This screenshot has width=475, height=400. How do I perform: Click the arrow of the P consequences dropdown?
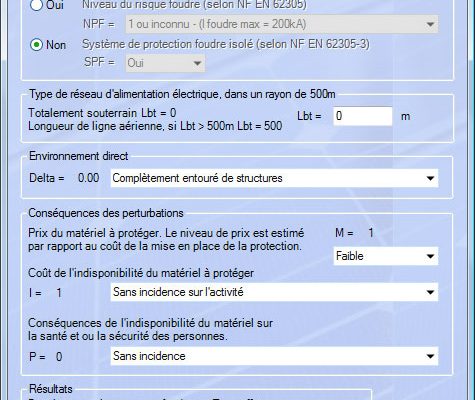tap(430, 356)
